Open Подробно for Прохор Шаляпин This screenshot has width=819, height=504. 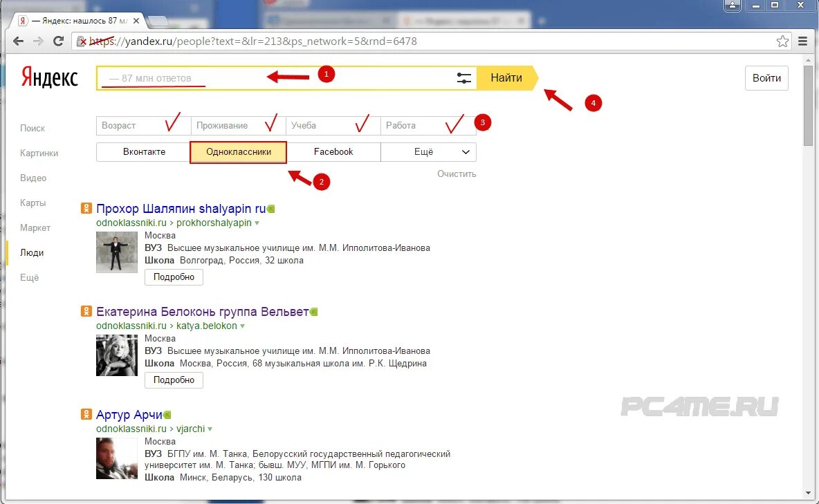point(174,277)
